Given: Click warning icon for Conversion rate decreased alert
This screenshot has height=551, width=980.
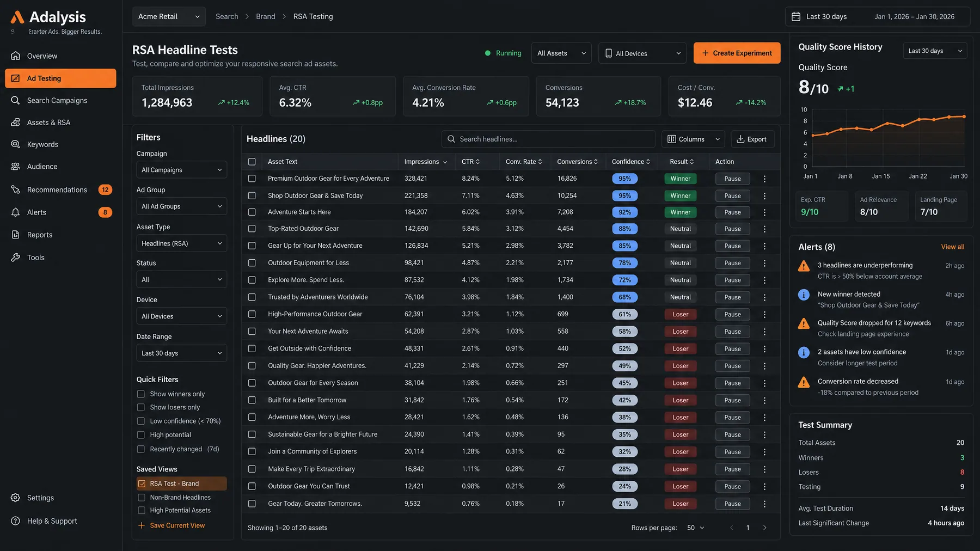Looking at the screenshot, I should click(804, 382).
